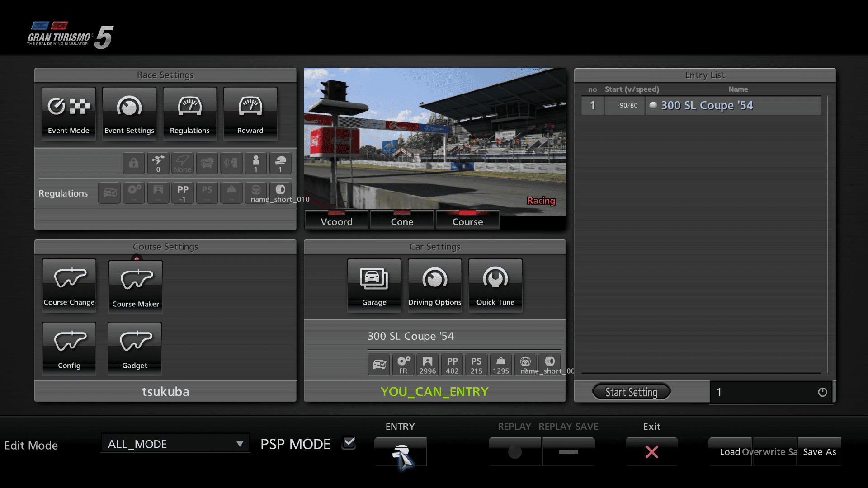Image resolution: width=868 pixels, height=488 pixels.
Task: Select the Cone tab
Action: pos(402,221)
